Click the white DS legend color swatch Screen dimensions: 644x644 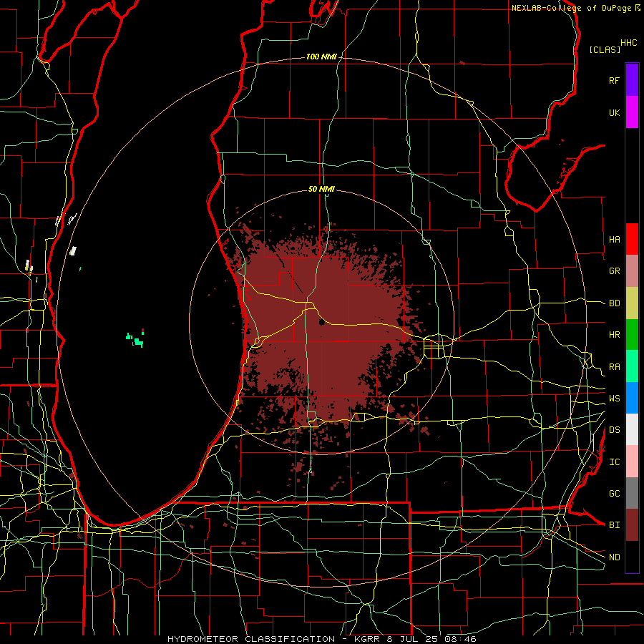[x=632, y=429]
